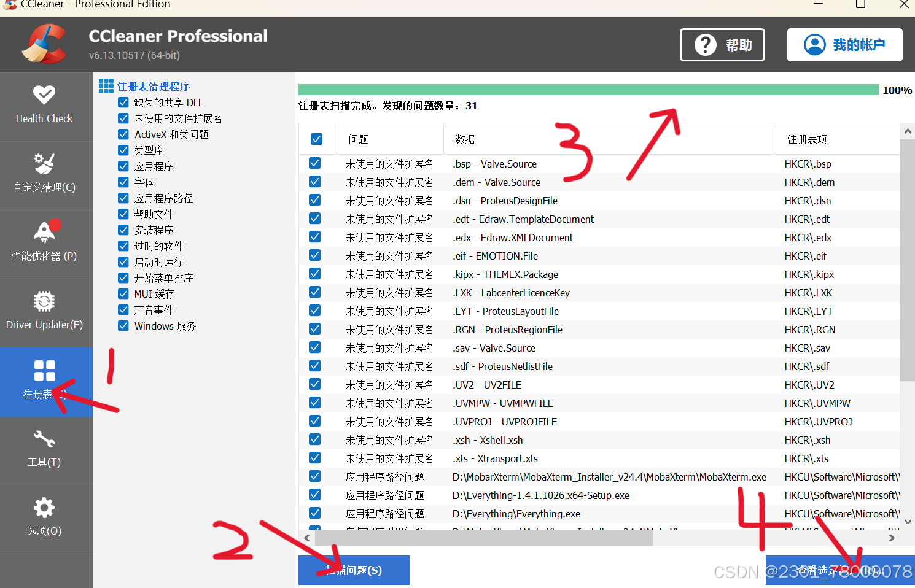The image size is (915, 588).
Task: Toggle 过时的软件 checkbox
Action: [x=123, y=246]
